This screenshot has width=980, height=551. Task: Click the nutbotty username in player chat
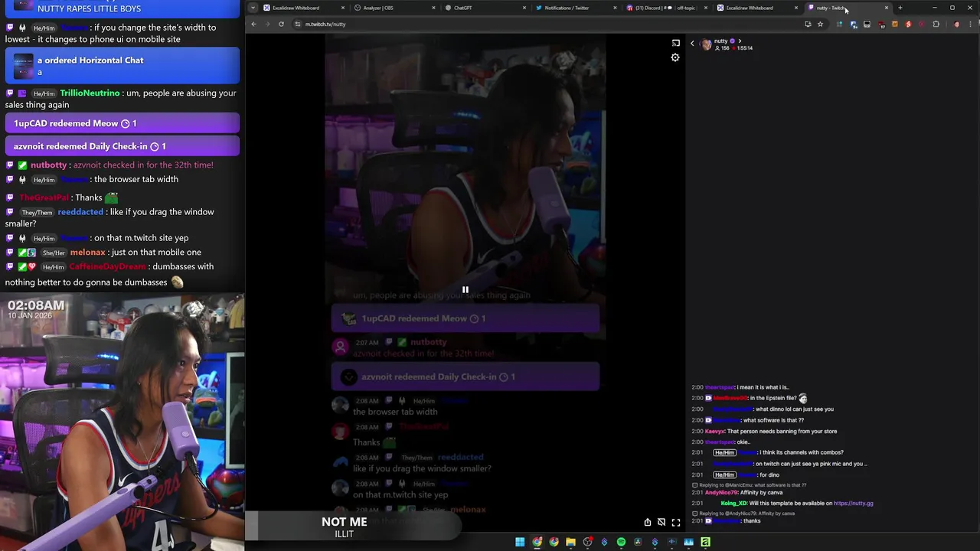click(428, 342)
